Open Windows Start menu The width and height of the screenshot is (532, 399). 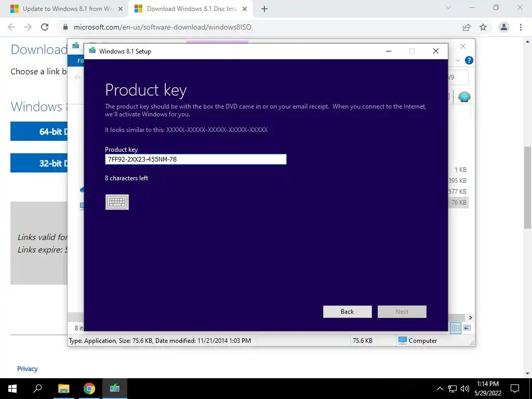12,389
